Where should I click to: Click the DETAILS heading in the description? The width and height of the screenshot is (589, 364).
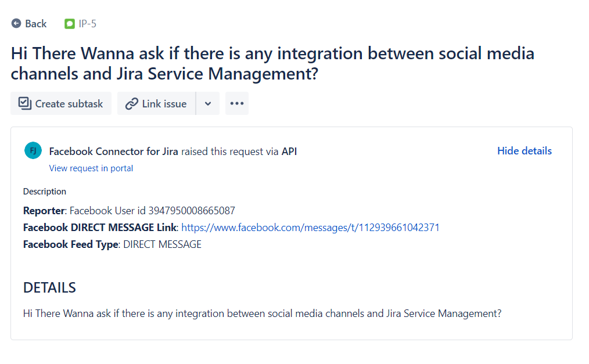coord(49,287)
